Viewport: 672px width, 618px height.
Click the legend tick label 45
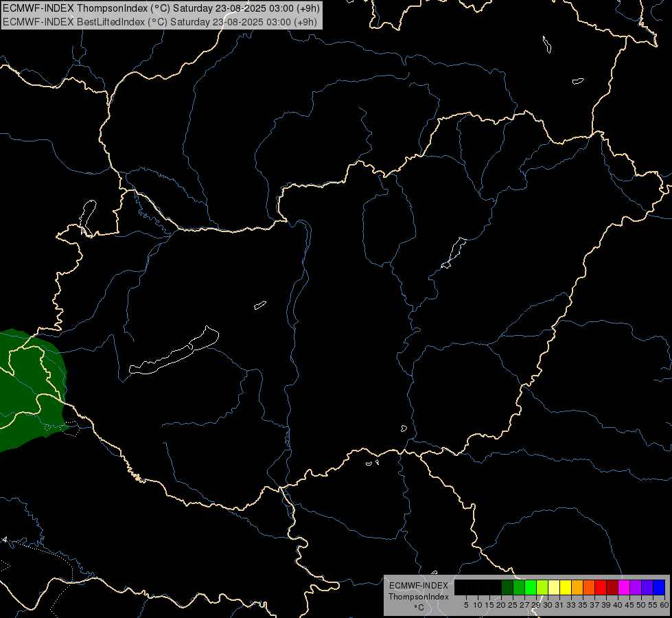[629, 605]
